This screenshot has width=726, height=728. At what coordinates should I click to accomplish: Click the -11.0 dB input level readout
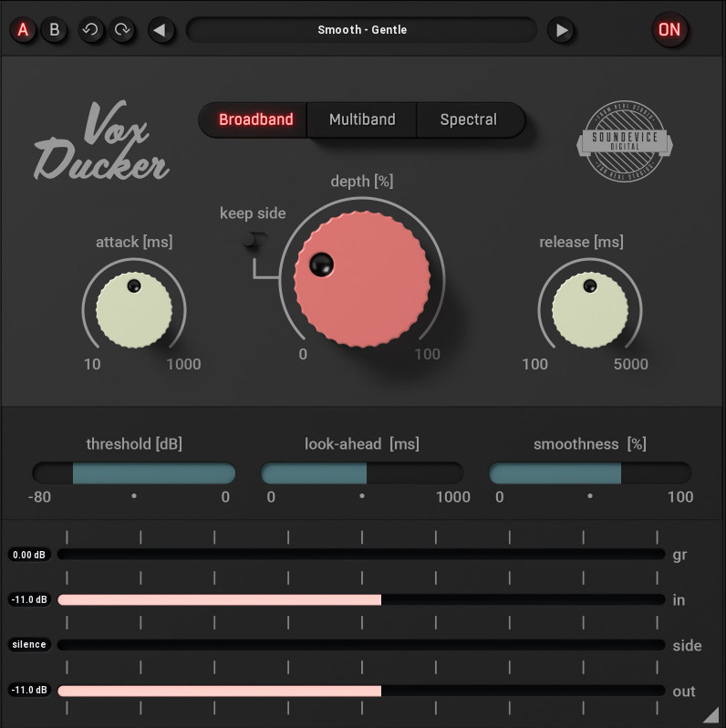pos(29,600)
